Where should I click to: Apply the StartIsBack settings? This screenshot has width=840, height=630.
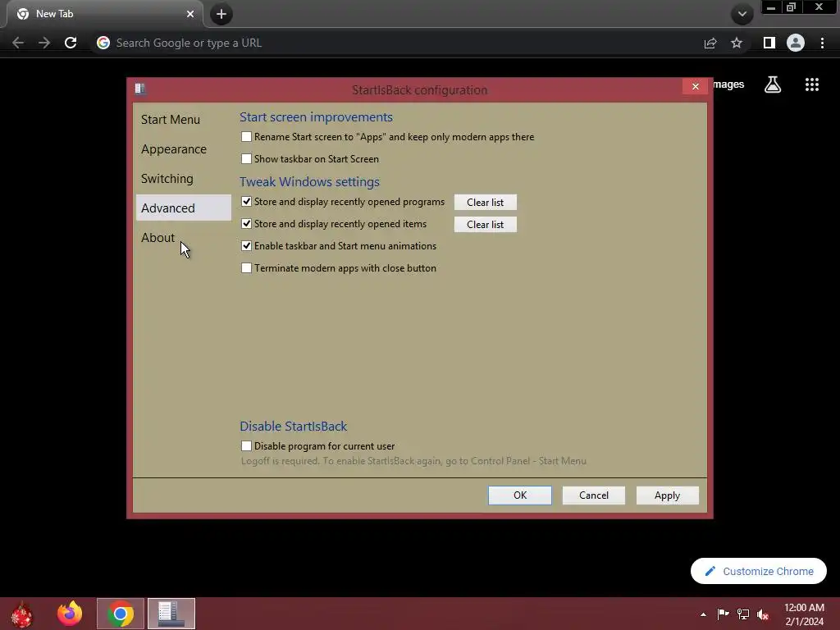click(667, 495)
